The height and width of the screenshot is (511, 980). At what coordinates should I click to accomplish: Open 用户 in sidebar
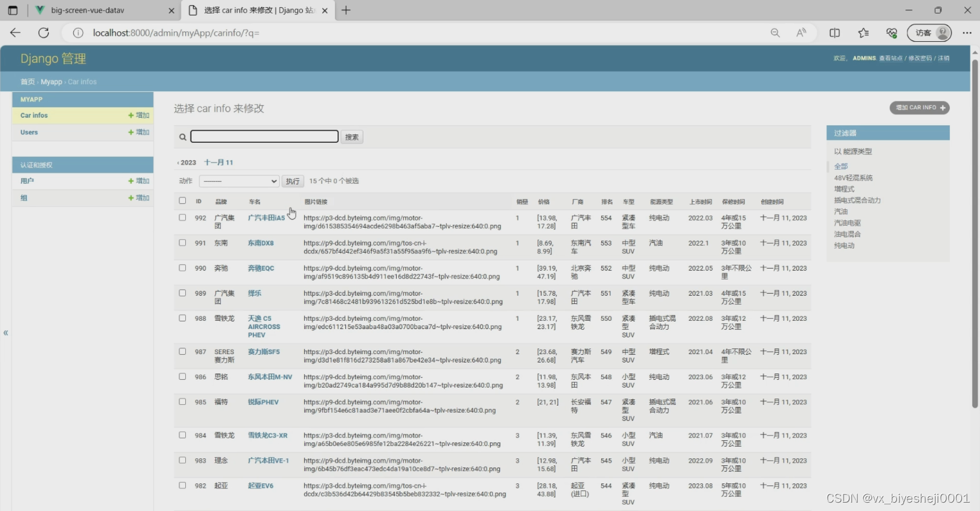[x=27, y=181]
